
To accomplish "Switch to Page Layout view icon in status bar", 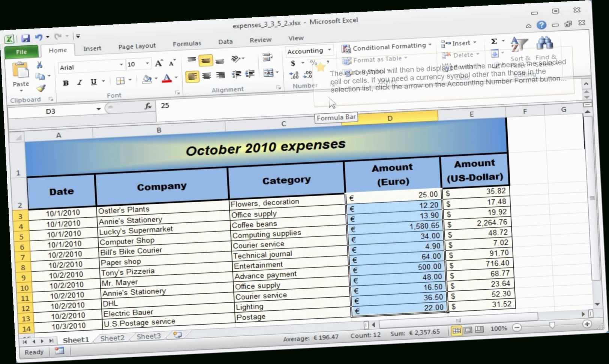I will [x=468, y=330].
